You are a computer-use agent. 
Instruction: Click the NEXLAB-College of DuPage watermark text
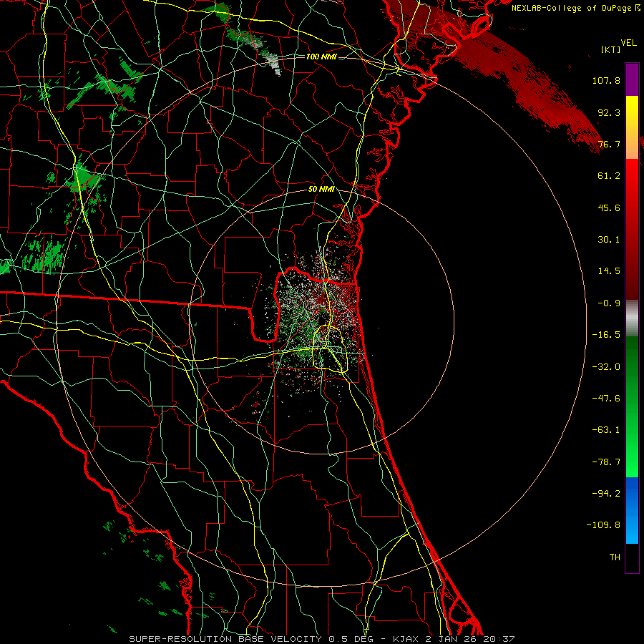[576, 8]
